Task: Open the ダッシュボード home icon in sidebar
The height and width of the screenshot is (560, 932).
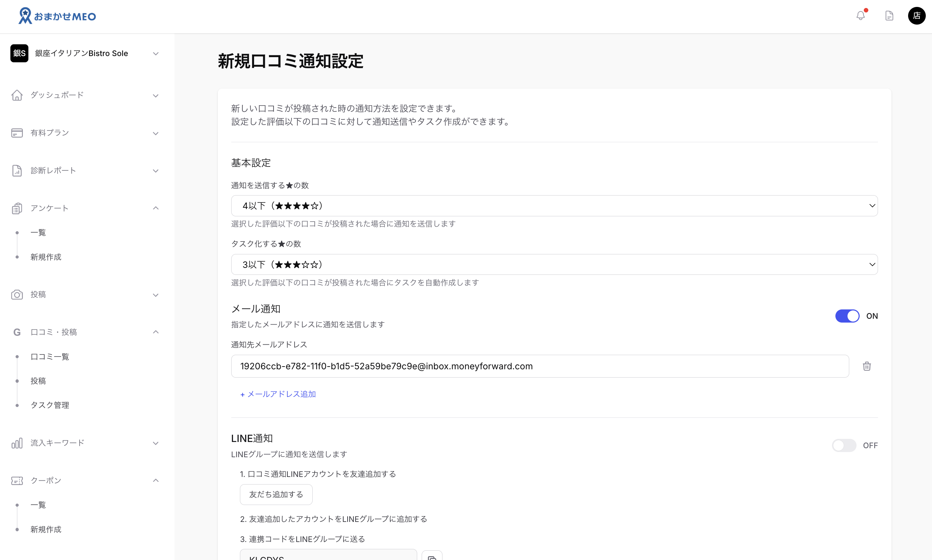Action: pos(17,95)
